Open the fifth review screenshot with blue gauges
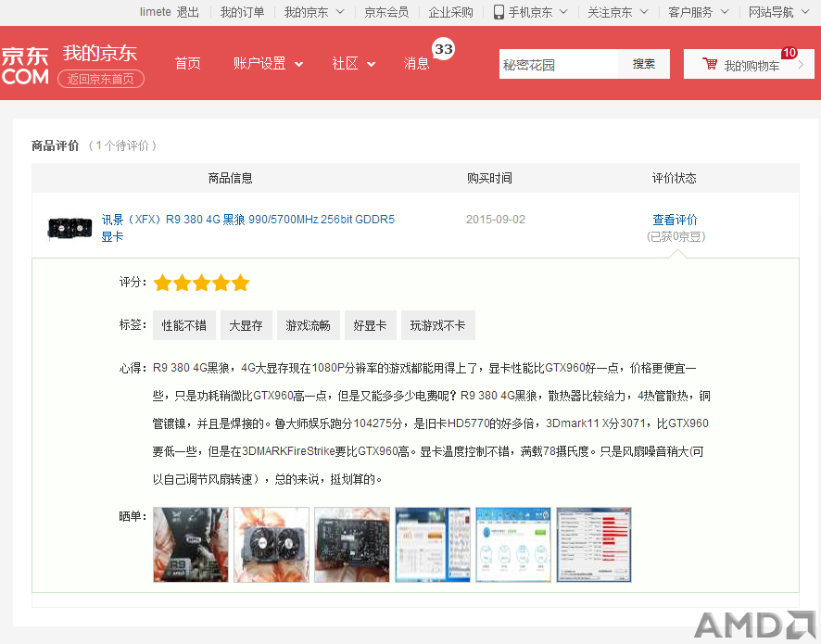The width and height of the screenshot is (821, 644). tap(513, 545)
